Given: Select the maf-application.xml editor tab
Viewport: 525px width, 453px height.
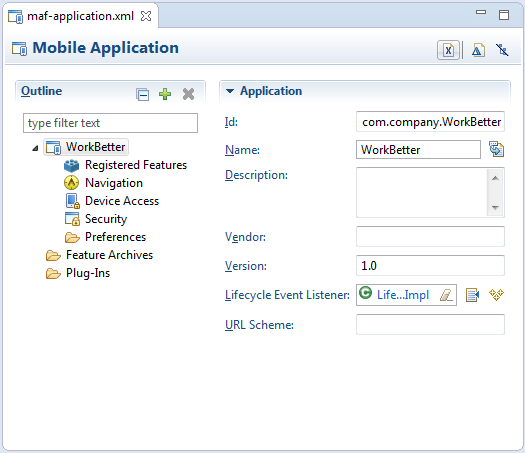Looking at the screenshot, I should 80,16.
